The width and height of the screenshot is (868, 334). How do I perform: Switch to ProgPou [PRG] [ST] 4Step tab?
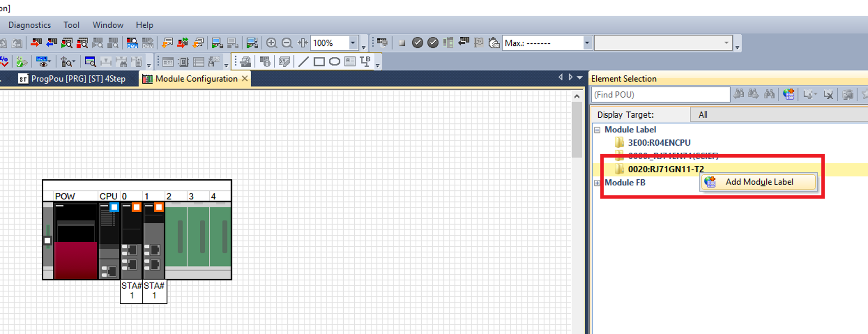[x=72, y=79]
